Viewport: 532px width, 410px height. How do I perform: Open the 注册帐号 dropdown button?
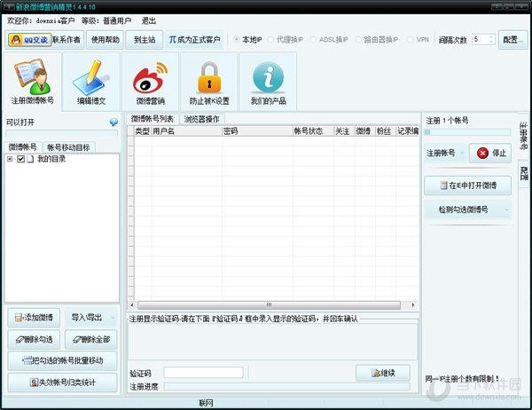pos(445,153)
